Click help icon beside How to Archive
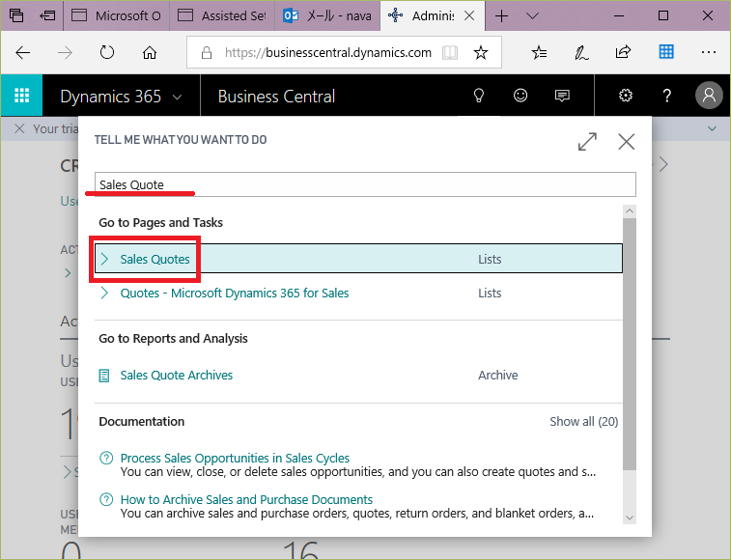The width and height of the screenshot is (731, 560). click(x=106, y=499)
